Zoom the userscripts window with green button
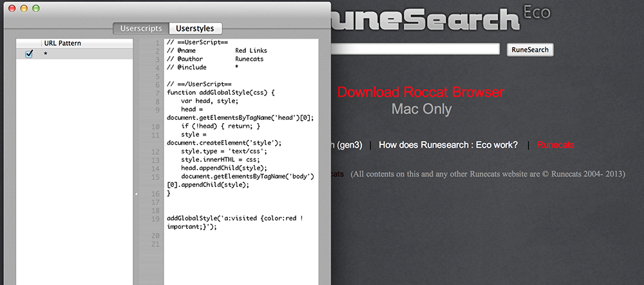 [x=35, y=8]
